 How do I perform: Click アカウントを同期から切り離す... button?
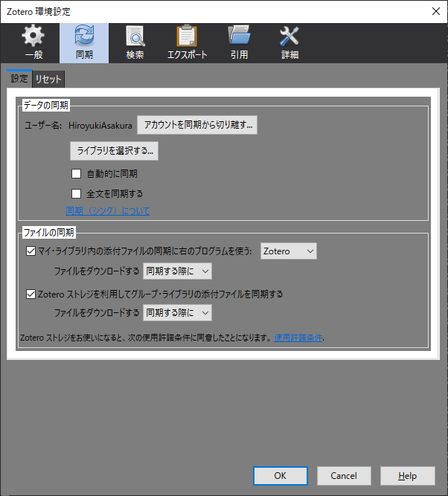pos(197,125)
